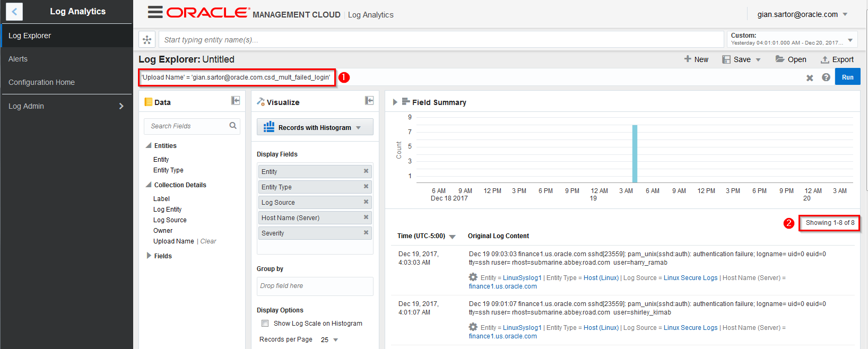Select Entity Type field in Data panel
The image size is (868, 349).
(168, 170)
